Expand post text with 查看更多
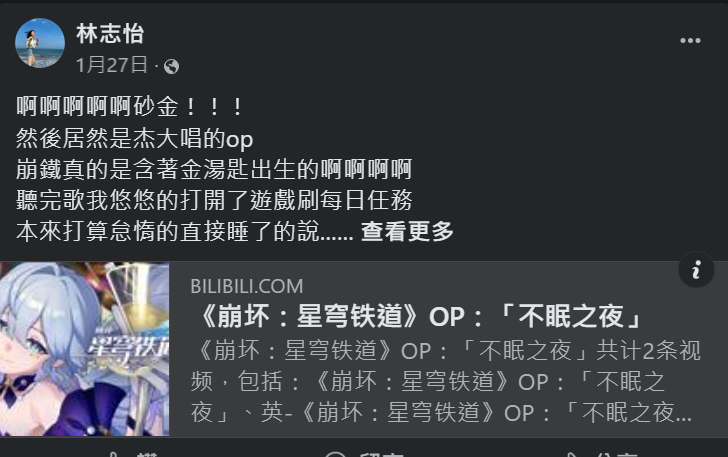The width and height of the screenshot is (728, 457). click(407, 231)
